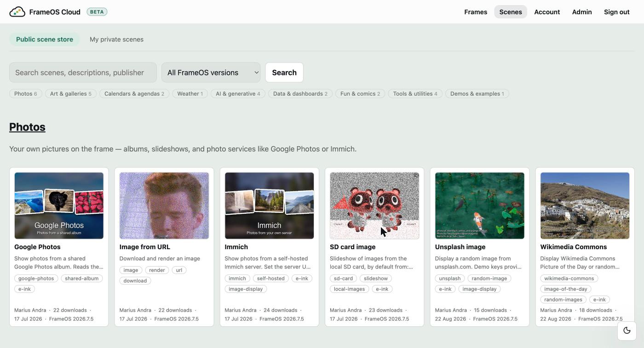Click the '18 downloads' text on Wikimedia card
Viewport: 644px width, 348px height.
tap(596, 310)
